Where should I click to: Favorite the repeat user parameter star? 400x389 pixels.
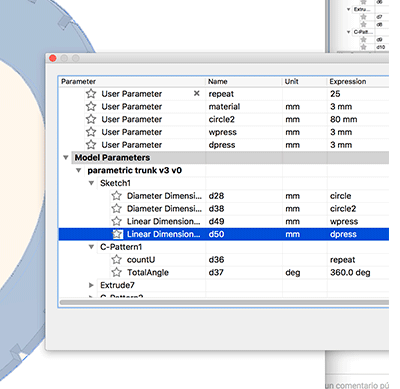[91, 94]
